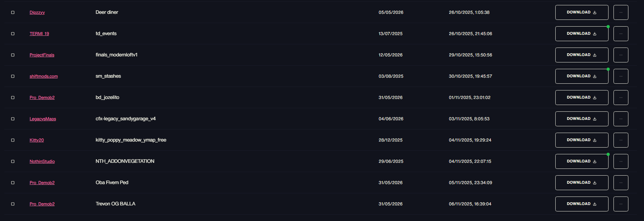Screen dimensions: 644x221
Task: Open NothinStudio author link
Action: tap(42, 161)
